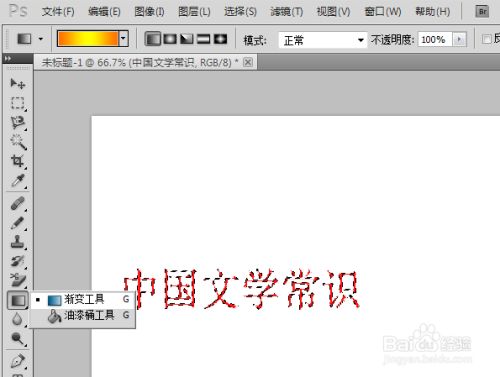Select the Dodge tool
This screenshot has height=377, width=500.
pyautogui.click(x=18, y=339)
